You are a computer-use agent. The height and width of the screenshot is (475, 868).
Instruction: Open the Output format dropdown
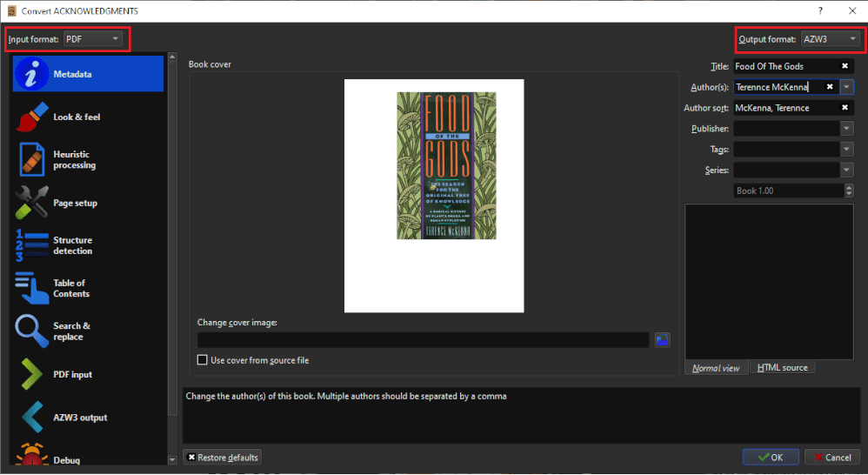[x=831, y=39]
